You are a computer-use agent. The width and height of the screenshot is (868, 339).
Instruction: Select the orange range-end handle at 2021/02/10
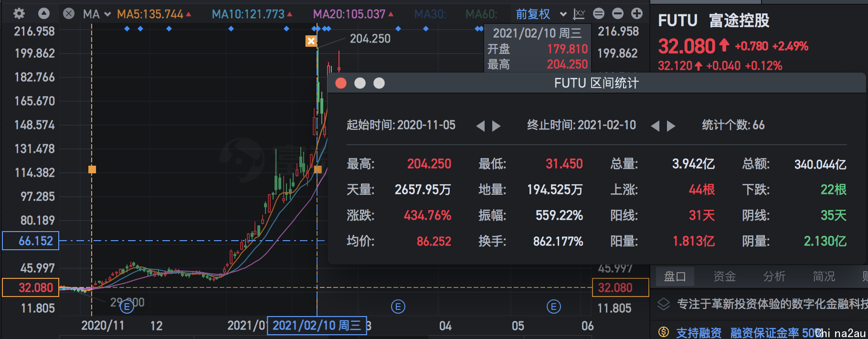click(x=318, y=169)
